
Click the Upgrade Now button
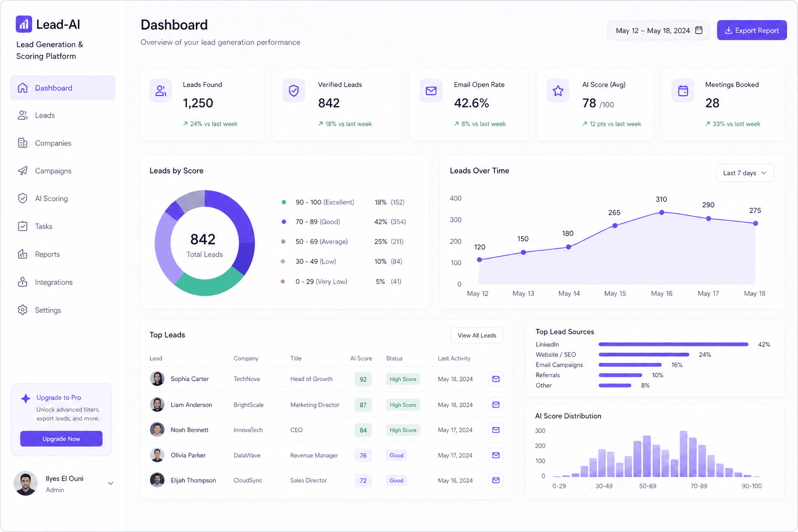(x=61, y=438)
